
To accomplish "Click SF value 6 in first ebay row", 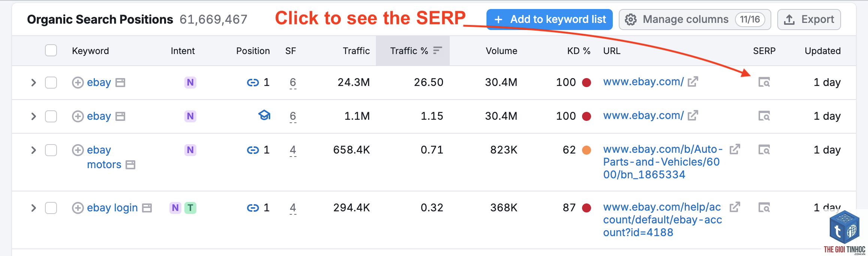I will pyautogui.click(x=293, y=83).
